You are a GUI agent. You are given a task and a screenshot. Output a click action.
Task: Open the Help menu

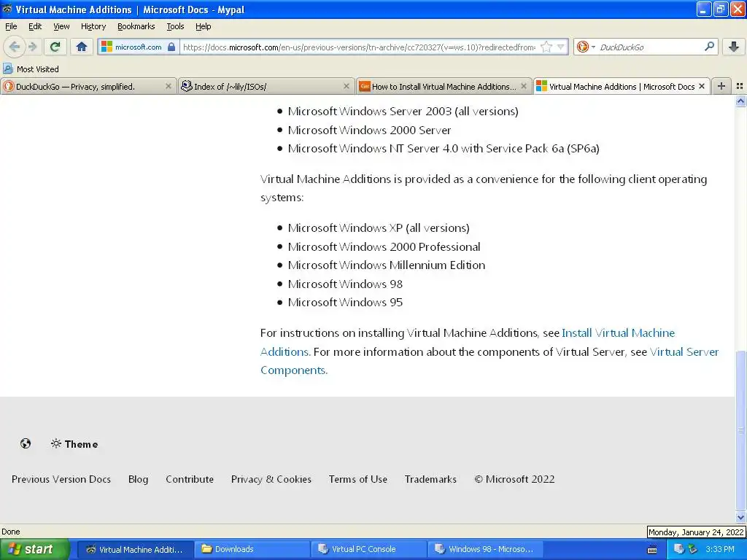[203, 26]
